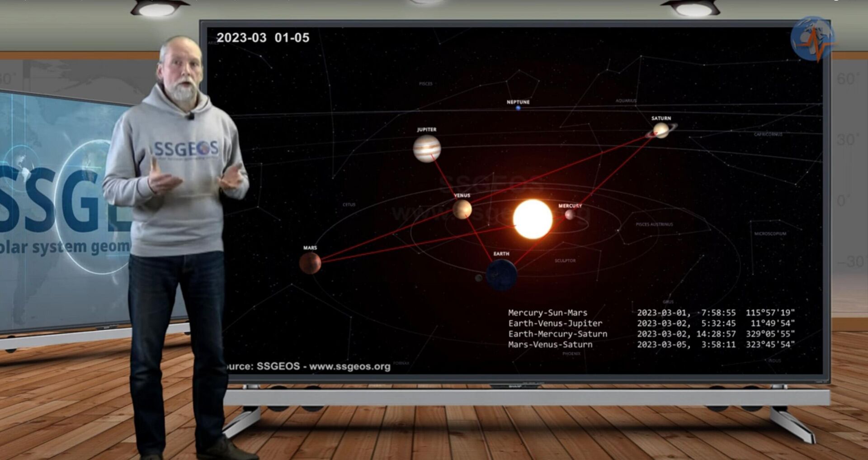
Task: Click angle value 115°57'19"
Action: click(x=770, y=313)
